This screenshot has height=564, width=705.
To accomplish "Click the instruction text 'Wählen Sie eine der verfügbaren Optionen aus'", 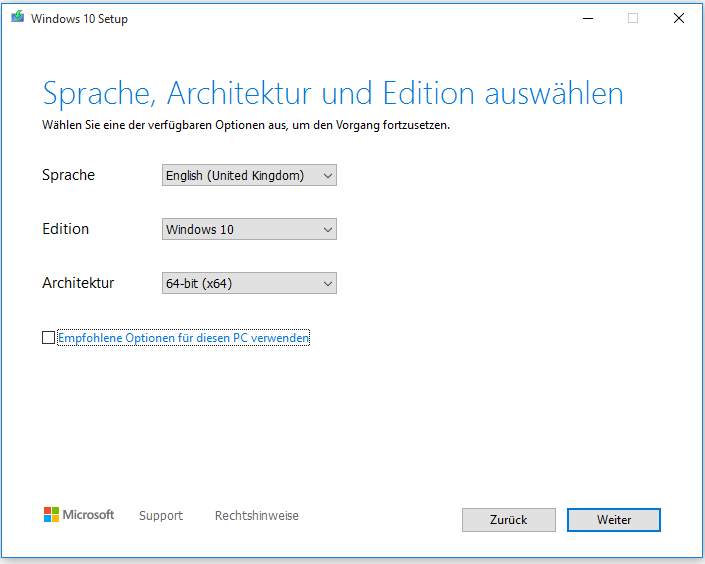I will [164, 125].
